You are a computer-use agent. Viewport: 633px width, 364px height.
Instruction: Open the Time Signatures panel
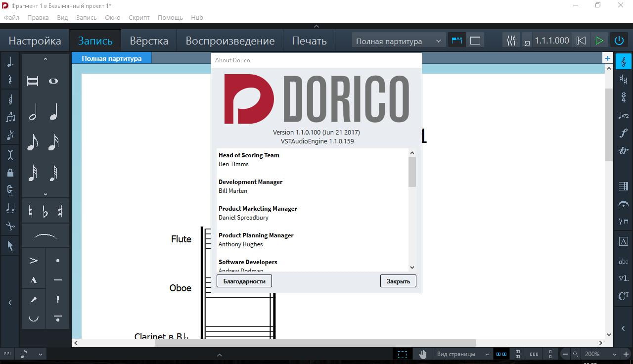624,97
